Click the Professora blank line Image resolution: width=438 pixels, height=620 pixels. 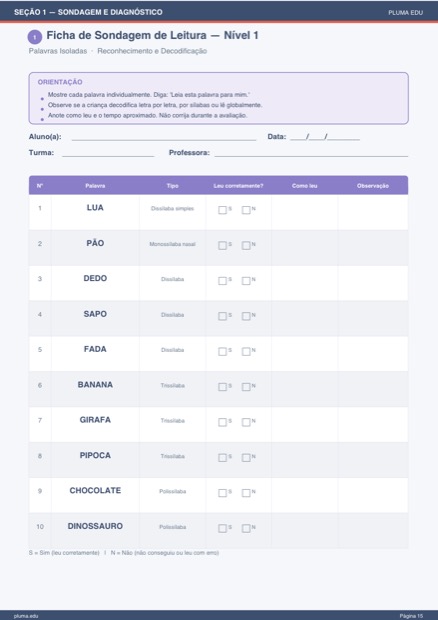311,153
